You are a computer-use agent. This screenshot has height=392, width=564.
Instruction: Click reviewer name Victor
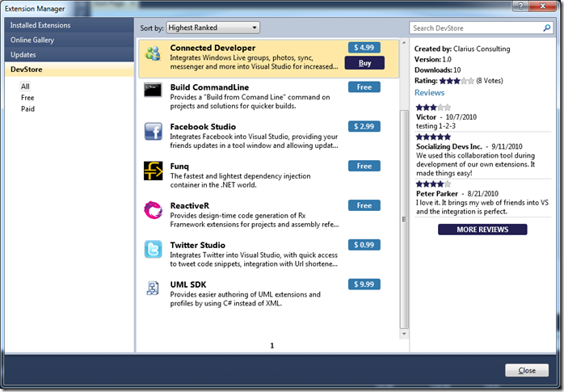click(426, 117)
